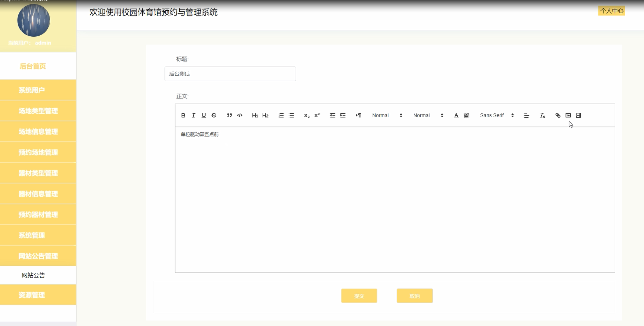Insert a code block
Screen dimensions: 644x326
pyautogui.click(x=239, y=115)
